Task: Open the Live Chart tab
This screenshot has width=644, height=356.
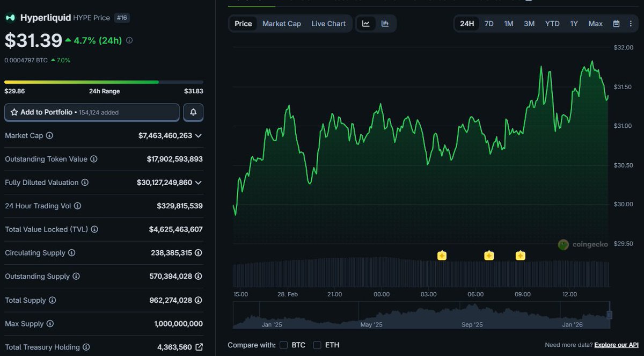Action: click(x=328, y=24)
